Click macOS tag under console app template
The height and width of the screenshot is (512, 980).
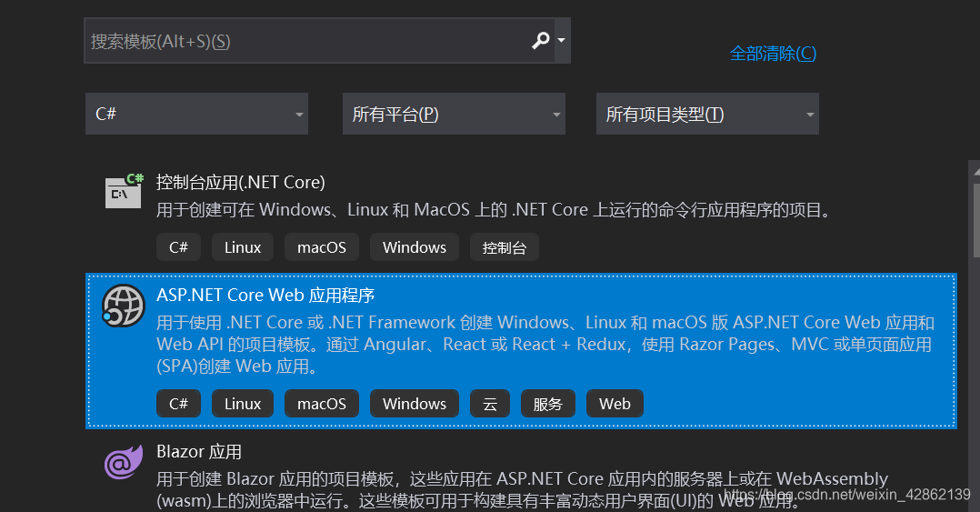(322, 247)
